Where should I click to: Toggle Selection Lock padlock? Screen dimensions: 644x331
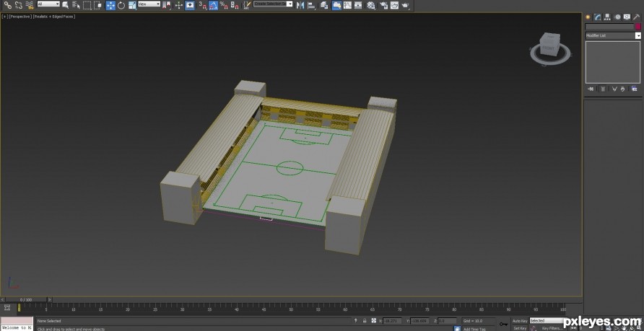pos(365,321)
